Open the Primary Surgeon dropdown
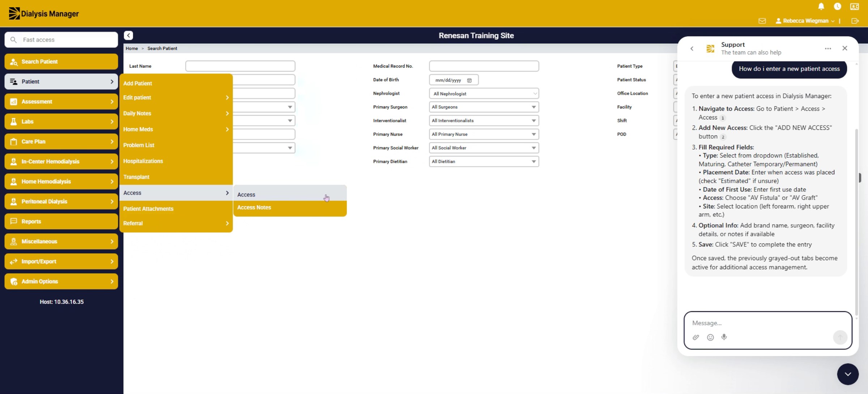This screenshot has width=868, height=394. pyautogui.click(x=484, y=107)
